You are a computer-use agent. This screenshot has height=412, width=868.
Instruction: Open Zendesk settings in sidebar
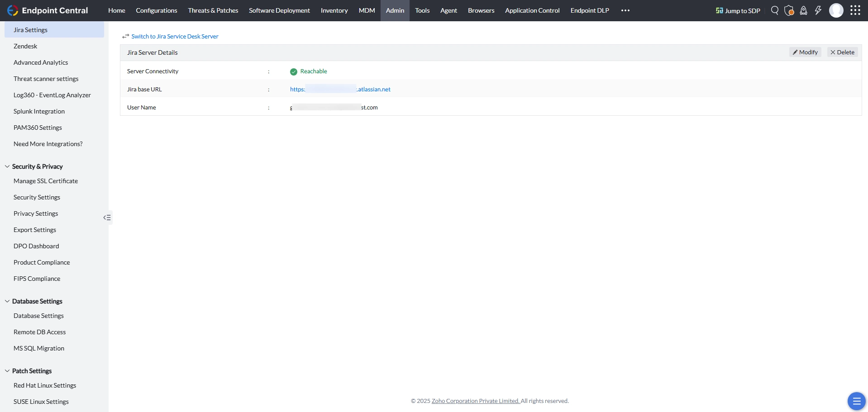click(x=25, y=46)
